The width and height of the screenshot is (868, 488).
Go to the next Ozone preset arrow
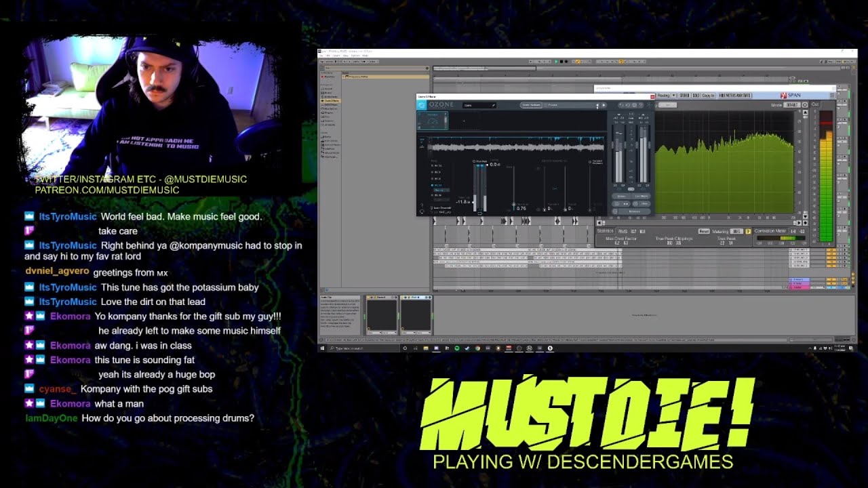coord(604,105)
